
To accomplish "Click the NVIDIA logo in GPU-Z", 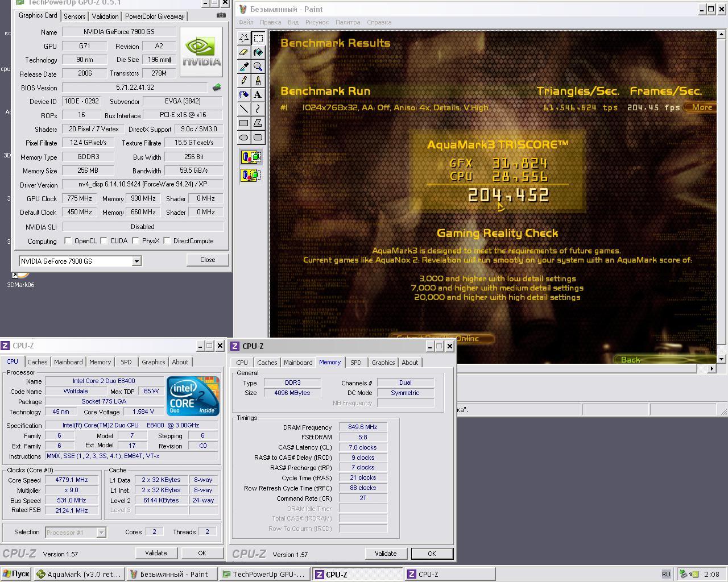I will tap(201, 52).
